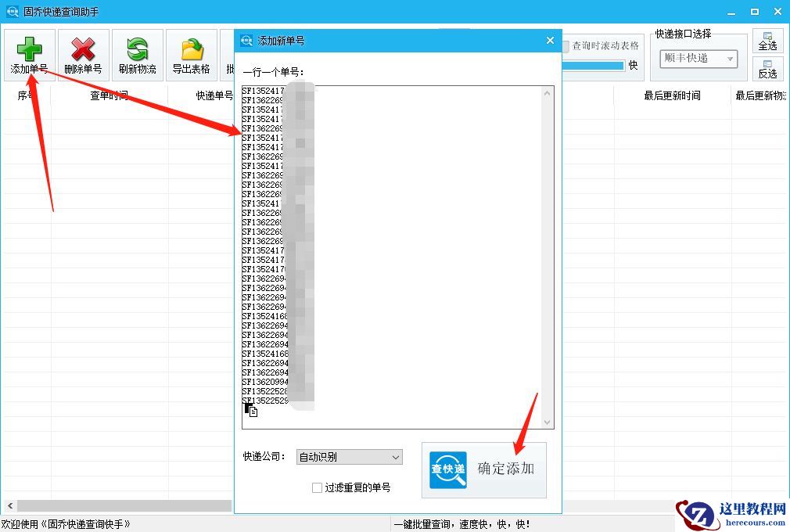The image size is (790, 532).
Task: Click the 查单时间 column header
Action: pyautogui.click(x=109, y=95)
